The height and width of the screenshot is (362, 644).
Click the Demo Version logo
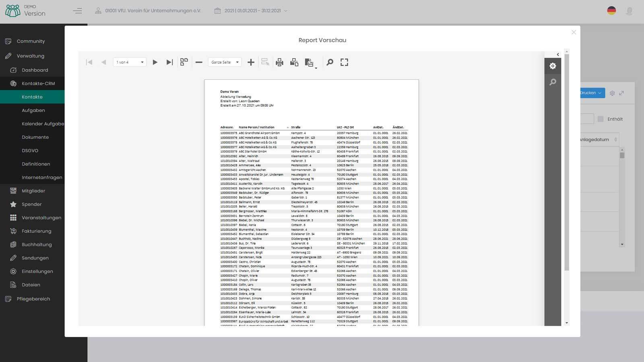[x=25, y=10]
